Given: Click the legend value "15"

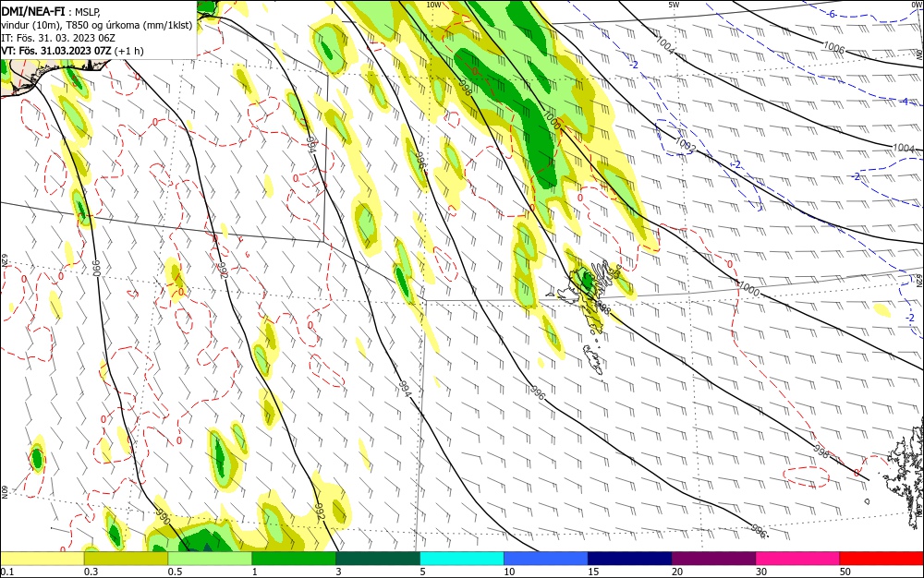Looking at the screenshot, I should coord(593,572).
